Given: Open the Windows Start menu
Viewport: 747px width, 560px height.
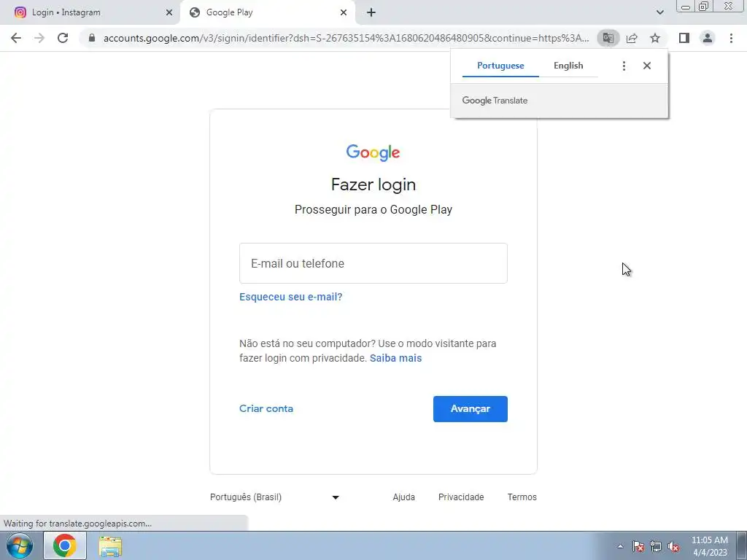Looking at the screenshot, I should [x=20, y=545].
